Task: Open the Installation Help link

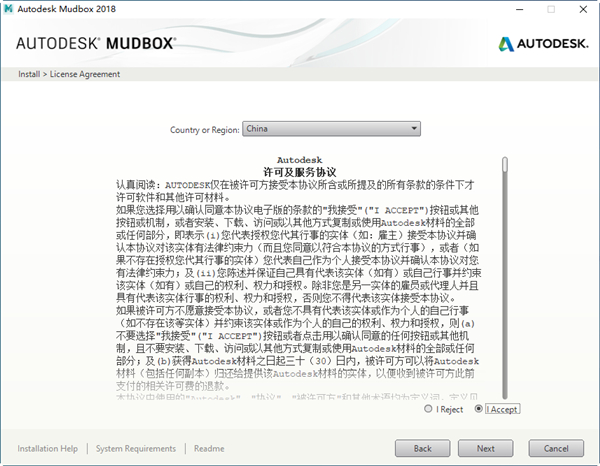Action: tap(47, 448)
